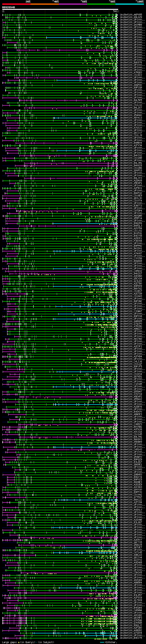This screenshot has height=644, width=146.
Task: Select the UniRef100_A6S7W3 entry
Action: click(131, 339)
